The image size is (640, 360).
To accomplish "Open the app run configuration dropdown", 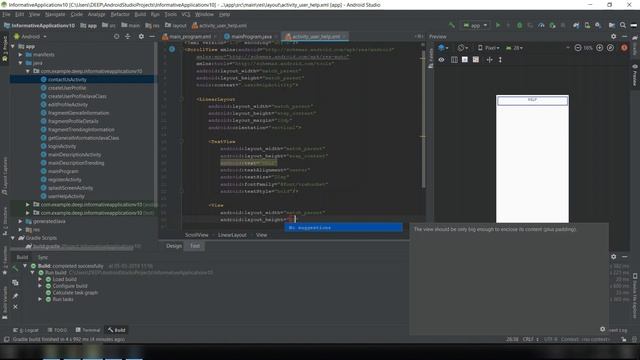I will tap(476, 25).
